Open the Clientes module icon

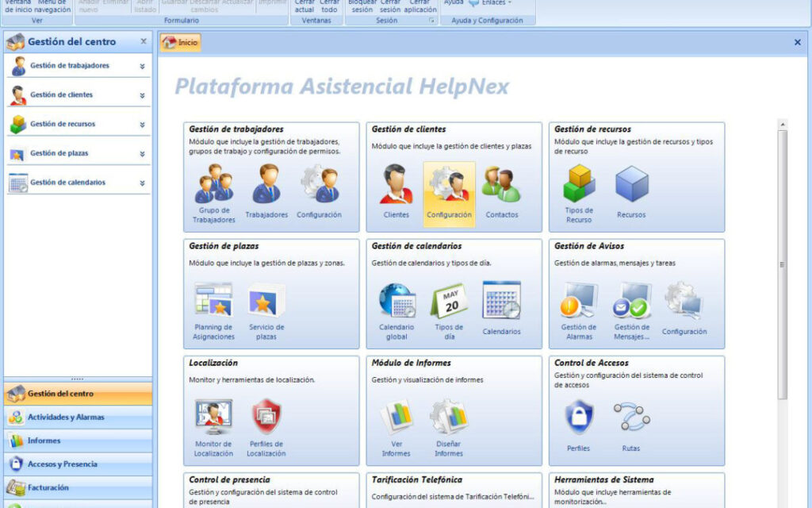click(396, 185)
